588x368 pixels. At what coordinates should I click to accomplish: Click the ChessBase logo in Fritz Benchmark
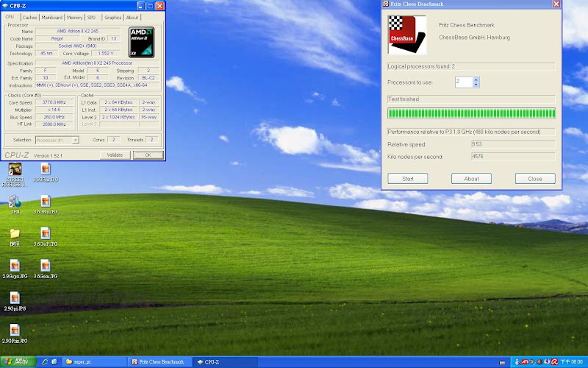(406, 35)
